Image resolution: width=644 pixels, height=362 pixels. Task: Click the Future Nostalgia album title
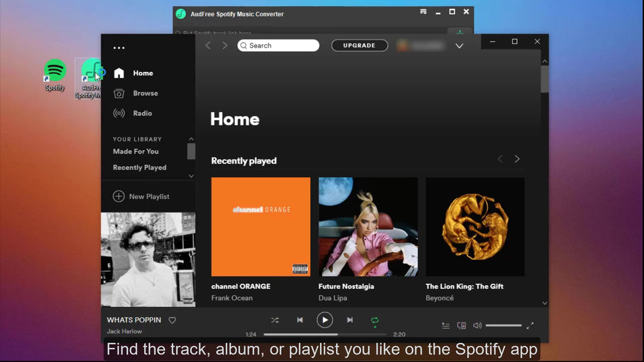point(346,286)
